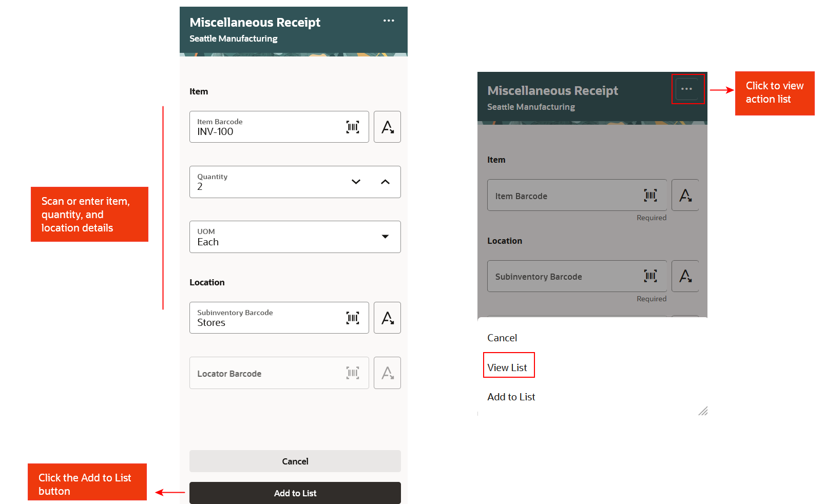
Task: Click the Locator Barcode scan icon
Action: pos(353,373)
